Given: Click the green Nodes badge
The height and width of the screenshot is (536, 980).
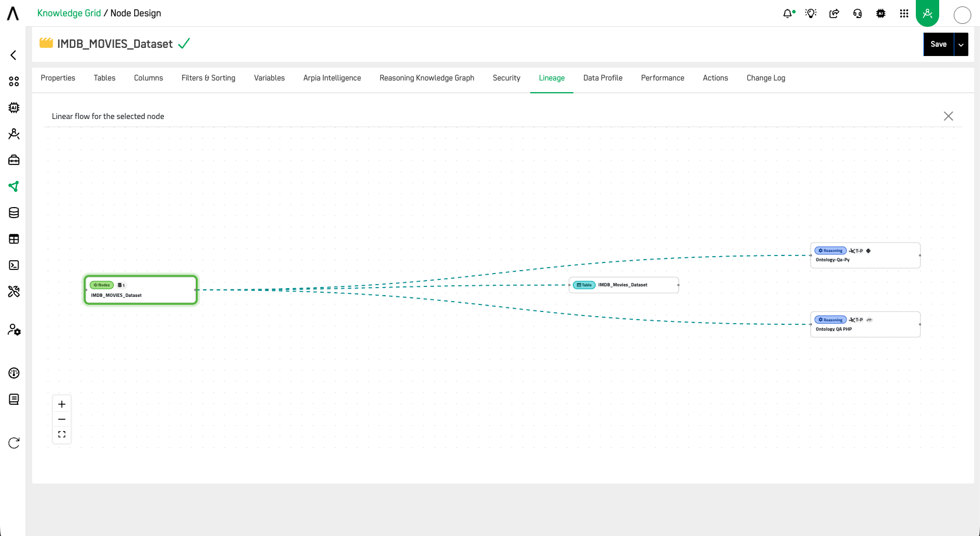Looking at the screenshot, I should click(101, 285).
